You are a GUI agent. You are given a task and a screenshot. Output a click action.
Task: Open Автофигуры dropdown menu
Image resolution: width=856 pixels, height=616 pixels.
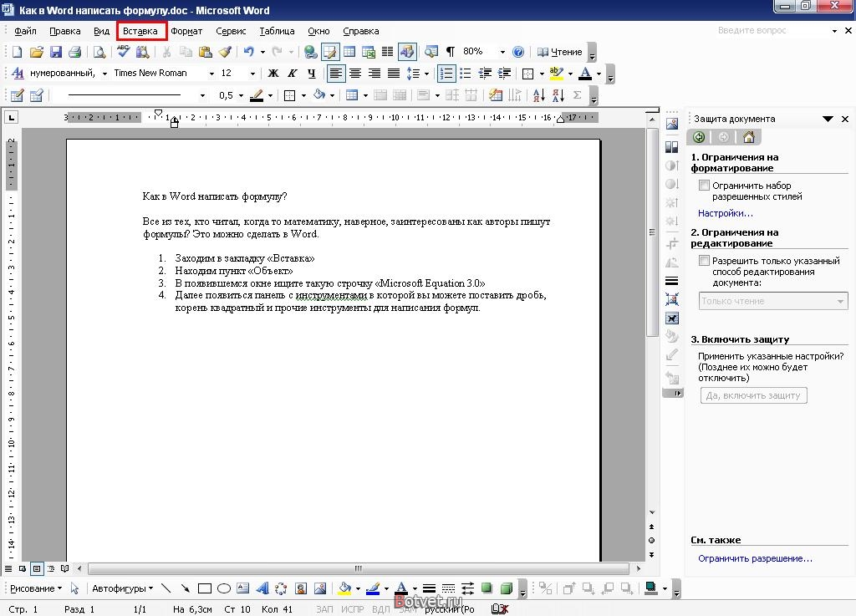click(x=122, y=588)
